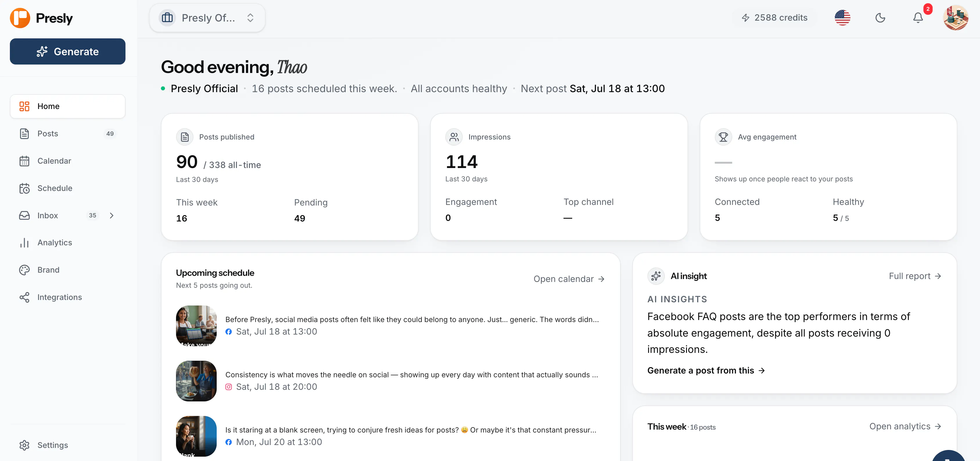Screen dimensions: 980x461
Task: Open the user profile avatar
Action: coord(955,17)
